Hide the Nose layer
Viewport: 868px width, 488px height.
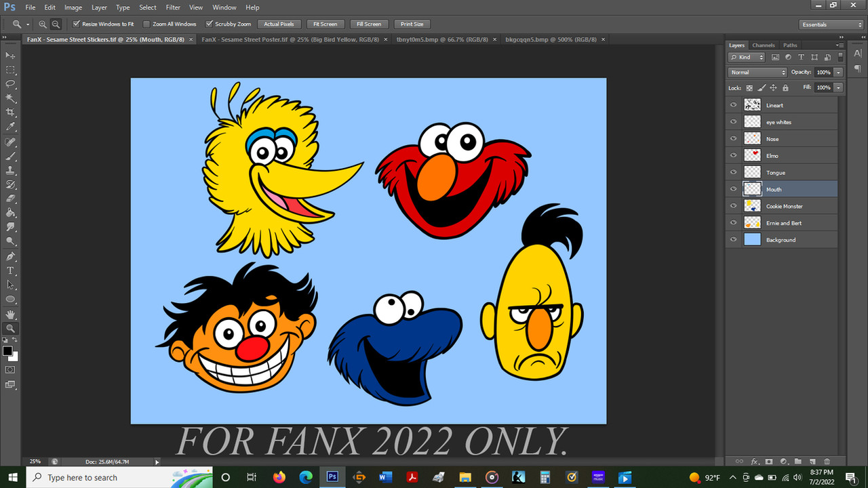pos(733,139)
